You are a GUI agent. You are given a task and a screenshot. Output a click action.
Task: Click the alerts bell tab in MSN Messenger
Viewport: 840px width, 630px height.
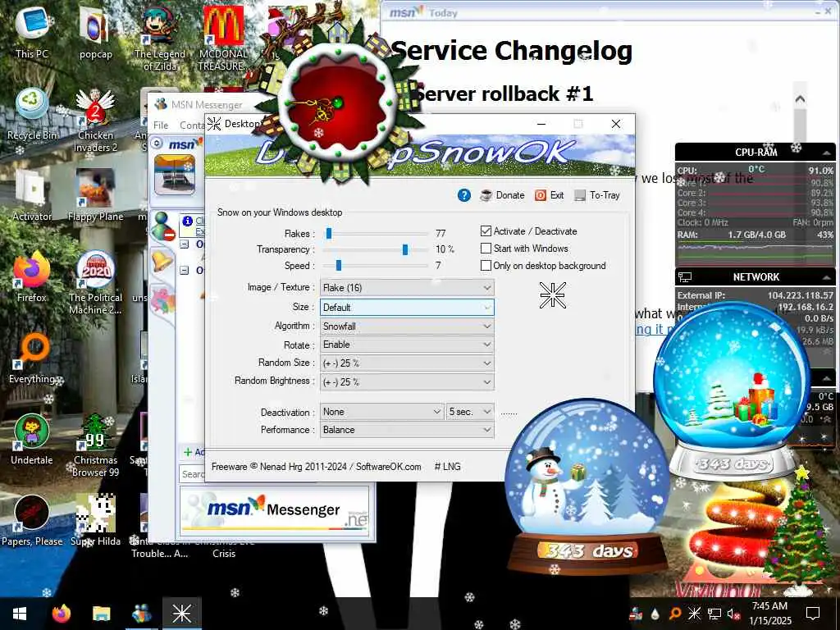(x=162, y=262)
